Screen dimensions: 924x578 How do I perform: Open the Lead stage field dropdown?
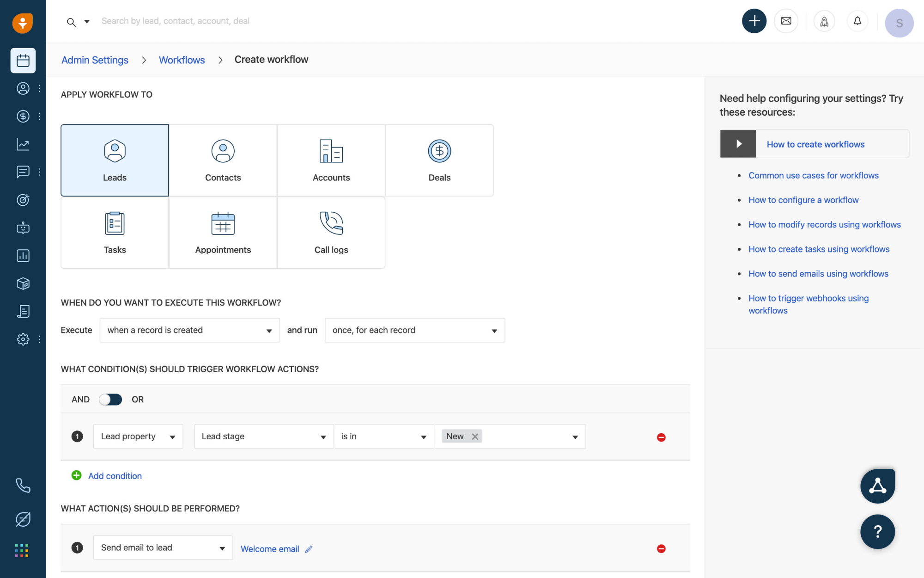tap(263, 436)
